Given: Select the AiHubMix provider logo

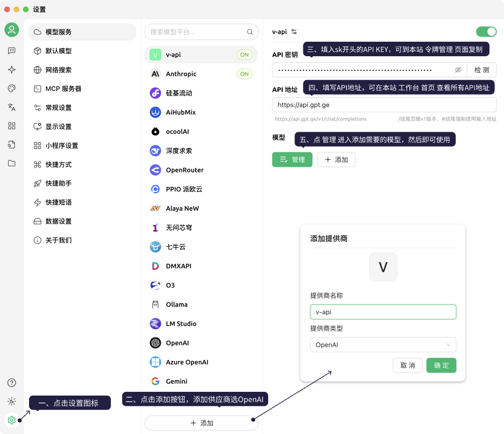Looking at the screenshot, I should point(155,112).
